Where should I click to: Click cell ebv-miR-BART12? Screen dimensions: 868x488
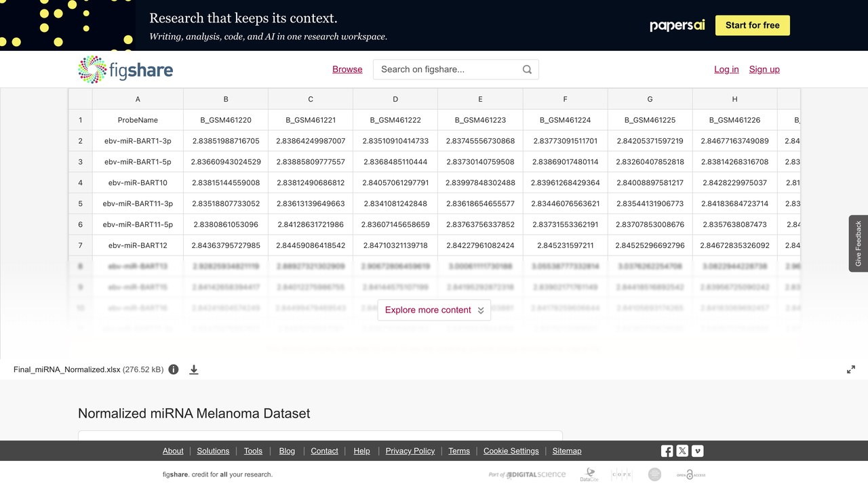click(x=138, y=245)
